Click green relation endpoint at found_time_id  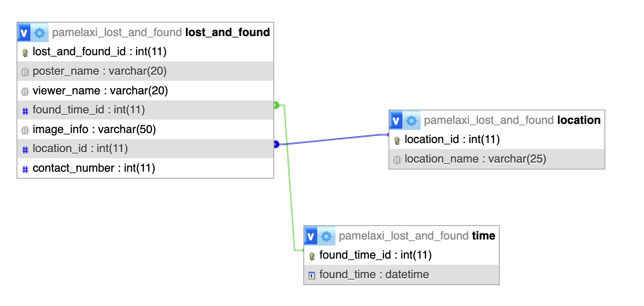coord(276,105)
